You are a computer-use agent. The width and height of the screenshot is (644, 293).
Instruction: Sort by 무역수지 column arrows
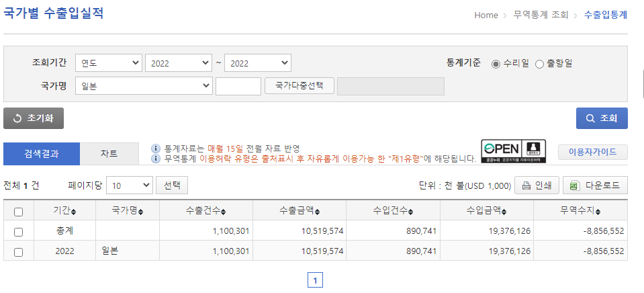click(x=596, y=212)
